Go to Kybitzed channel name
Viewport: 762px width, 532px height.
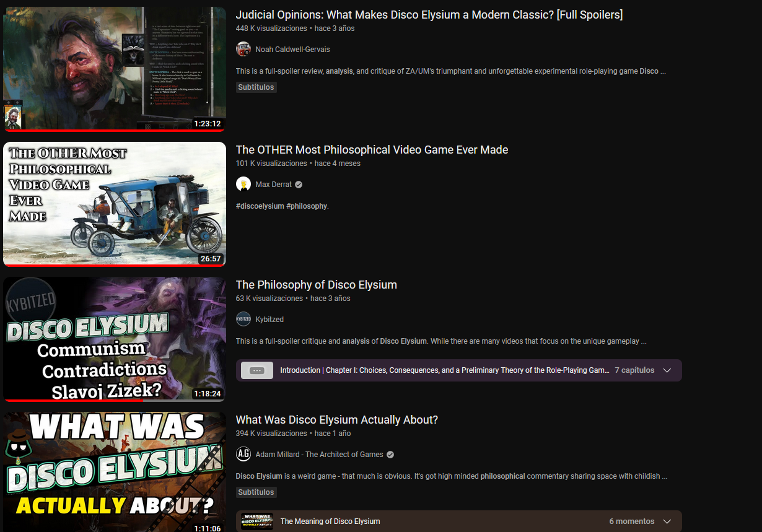269,320
